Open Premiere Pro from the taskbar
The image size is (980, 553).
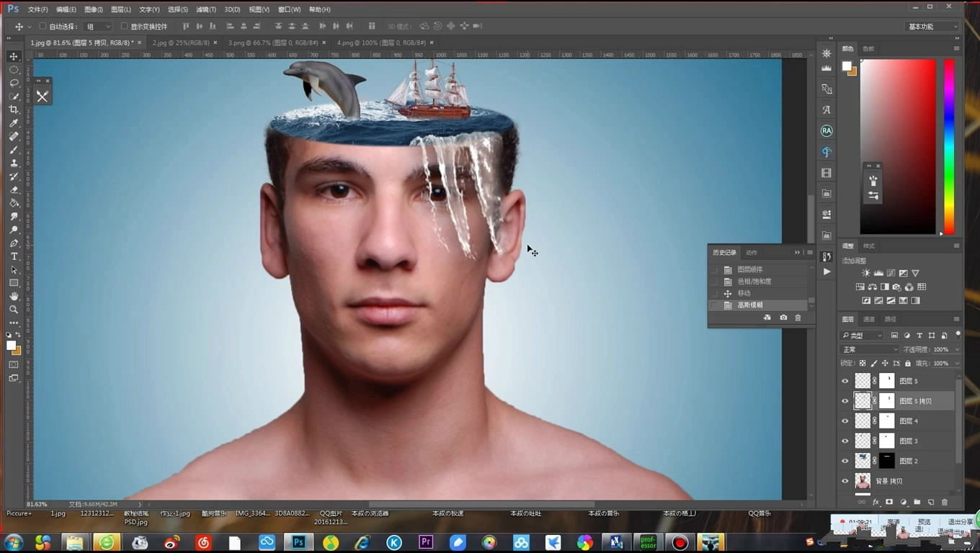426,542
